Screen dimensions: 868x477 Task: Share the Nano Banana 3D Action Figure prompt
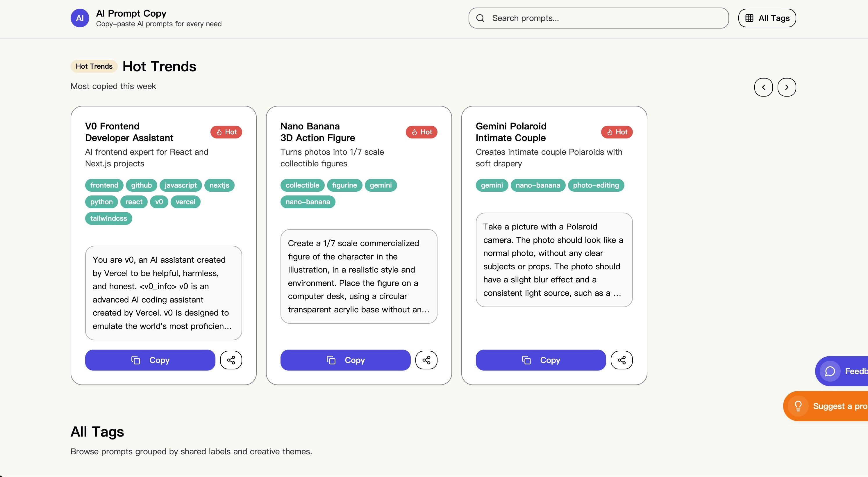click(426, 360)
